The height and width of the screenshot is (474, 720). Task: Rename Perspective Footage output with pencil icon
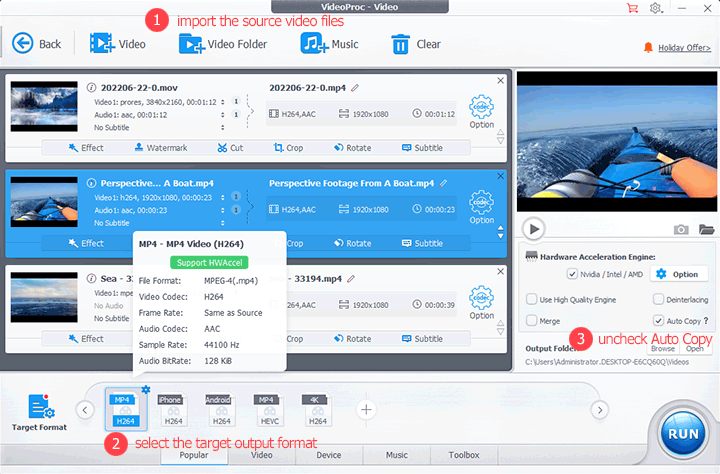(443, 183)
